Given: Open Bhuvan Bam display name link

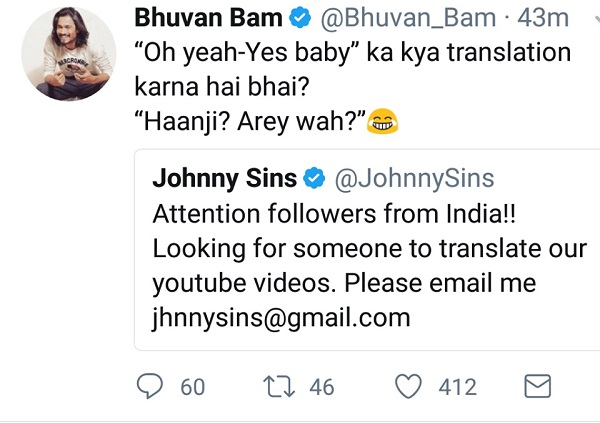Looking at the screenshot, I should [x=208, y=18].
